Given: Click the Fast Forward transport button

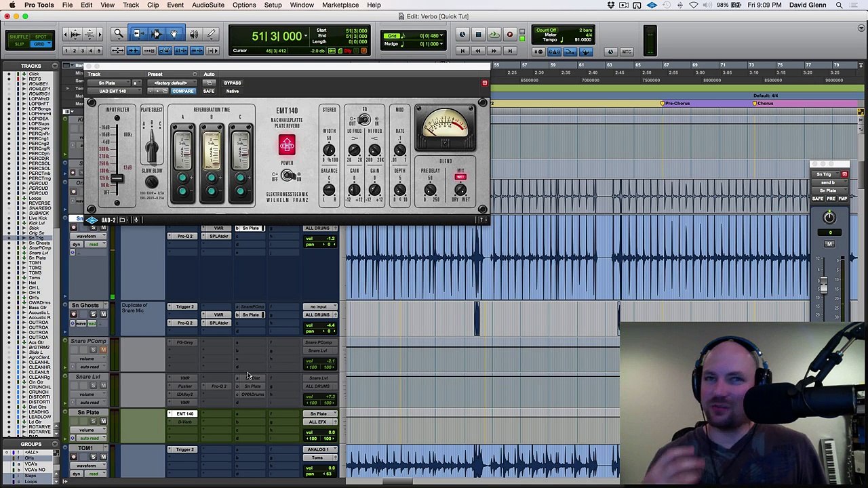Looking at the screenshot, I should [x=494, y=51].
